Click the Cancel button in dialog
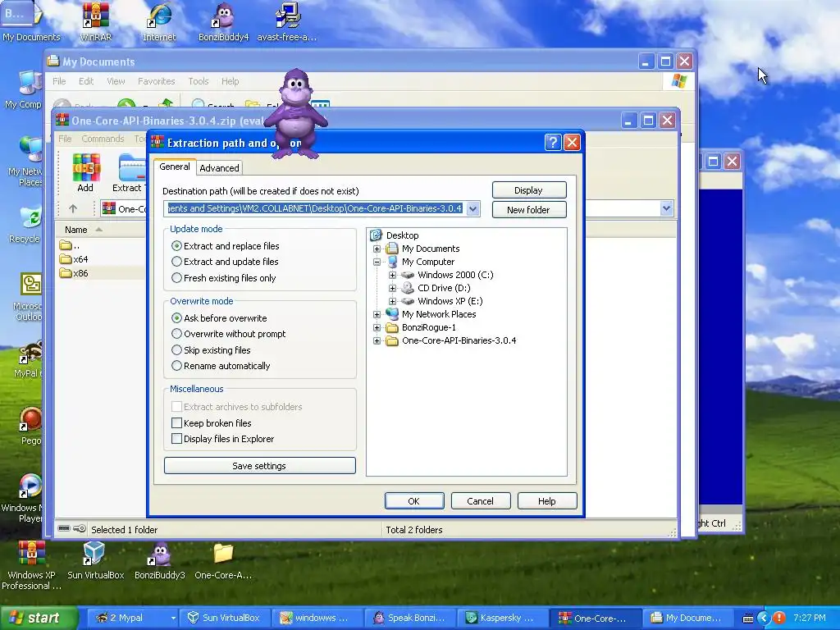This screenshot has width=840, height=630. (x=481, y=501)
